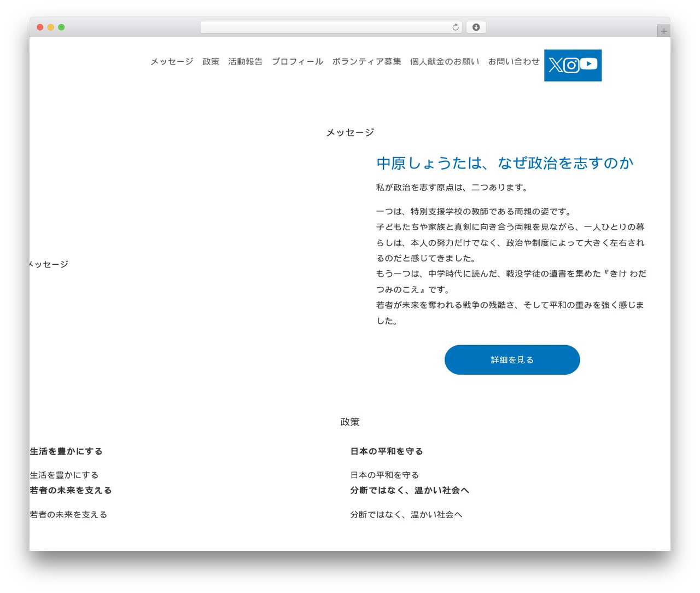Viewport: 700px width, 593px height.
Task: Click the centered メッセージ section title
Action: point(350,132)
